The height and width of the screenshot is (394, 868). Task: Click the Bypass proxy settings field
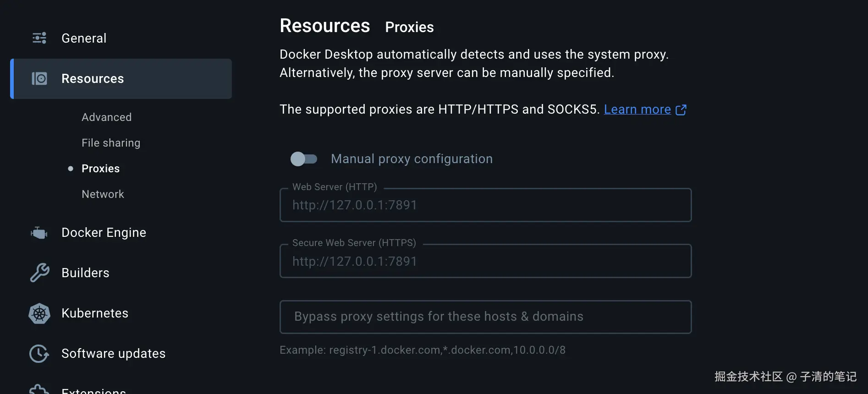pyautogui.click(x=485, y=317)
